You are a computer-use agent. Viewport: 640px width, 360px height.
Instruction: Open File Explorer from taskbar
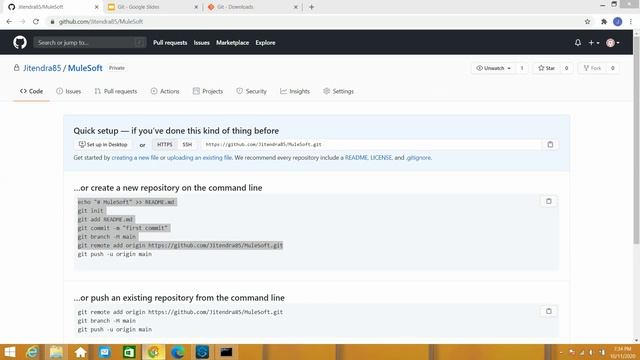click(56, 352)
